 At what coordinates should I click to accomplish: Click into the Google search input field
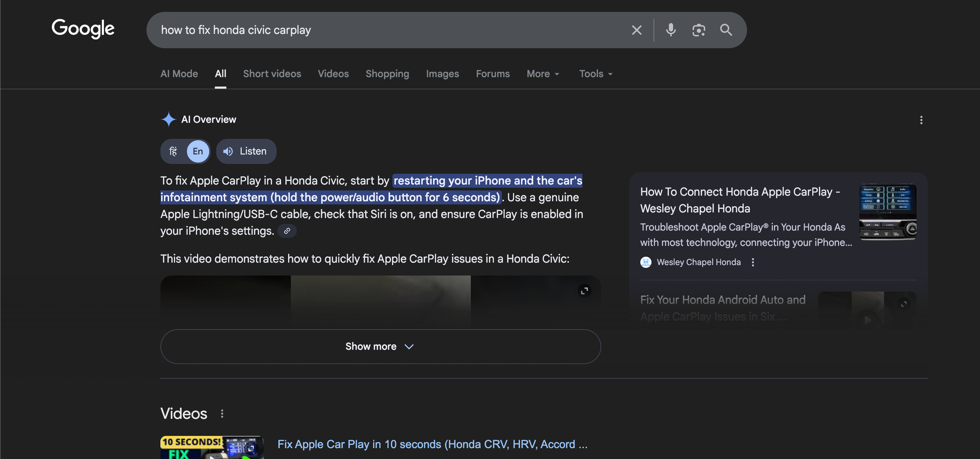(x=392, y=30)
